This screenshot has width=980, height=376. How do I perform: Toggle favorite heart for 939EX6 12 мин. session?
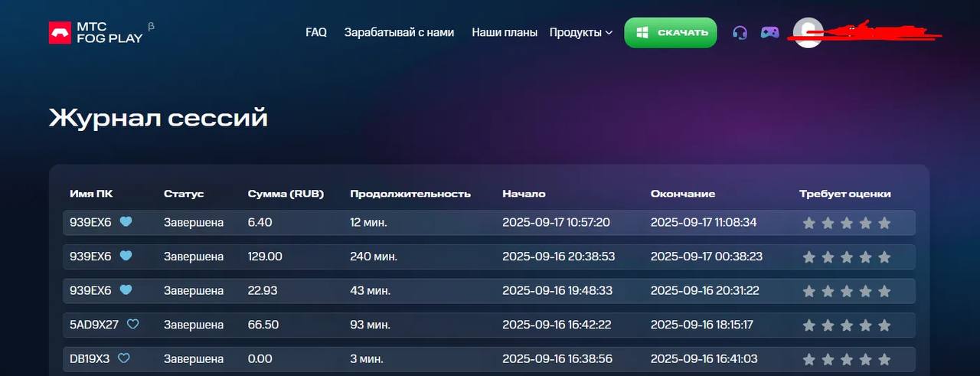tap(126, 222)
